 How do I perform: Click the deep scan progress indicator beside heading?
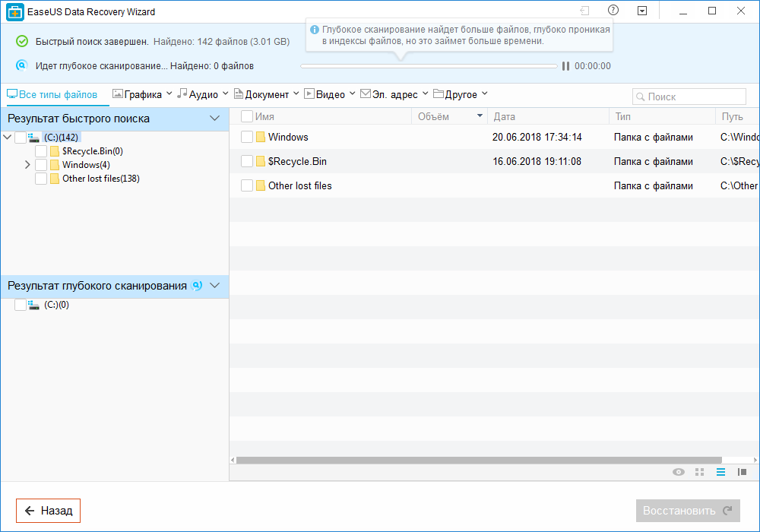[197, 286]
